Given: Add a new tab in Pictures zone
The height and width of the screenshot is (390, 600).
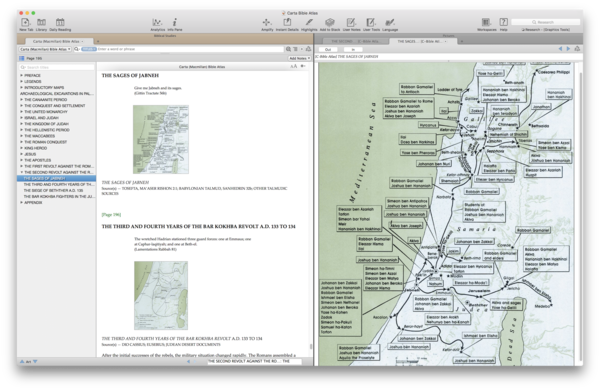Looking at the screenshot, I should coord(461,41).
